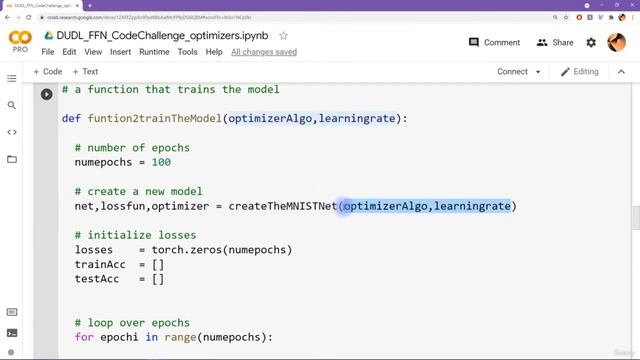Reload the page with the refresh icon

29,18
